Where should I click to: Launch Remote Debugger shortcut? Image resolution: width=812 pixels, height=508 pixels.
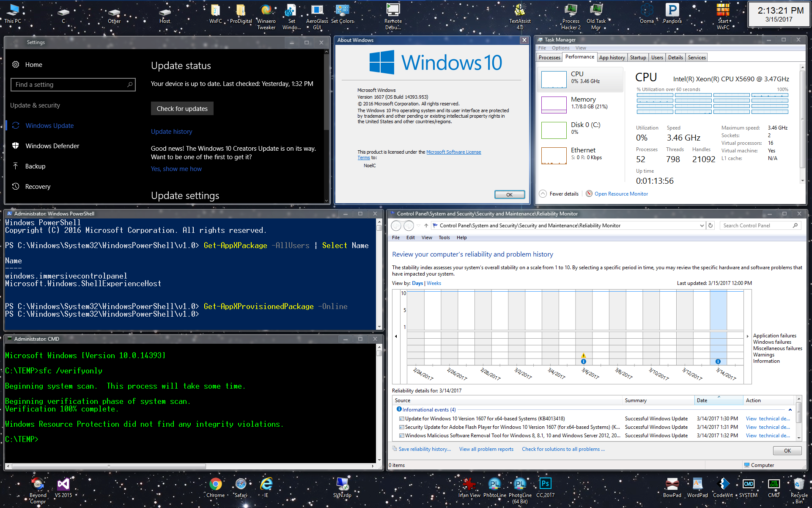[393, 17]
